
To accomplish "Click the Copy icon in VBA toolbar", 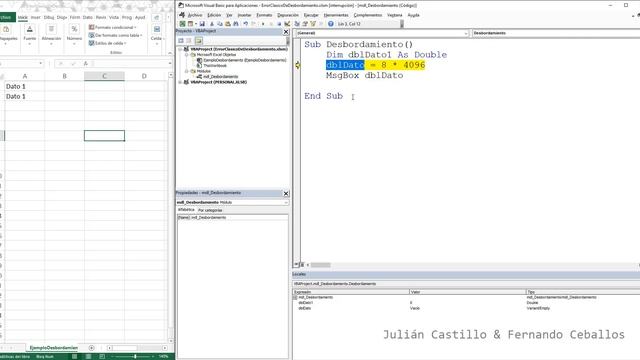I will pyautogui.click(x=220, y=24).
